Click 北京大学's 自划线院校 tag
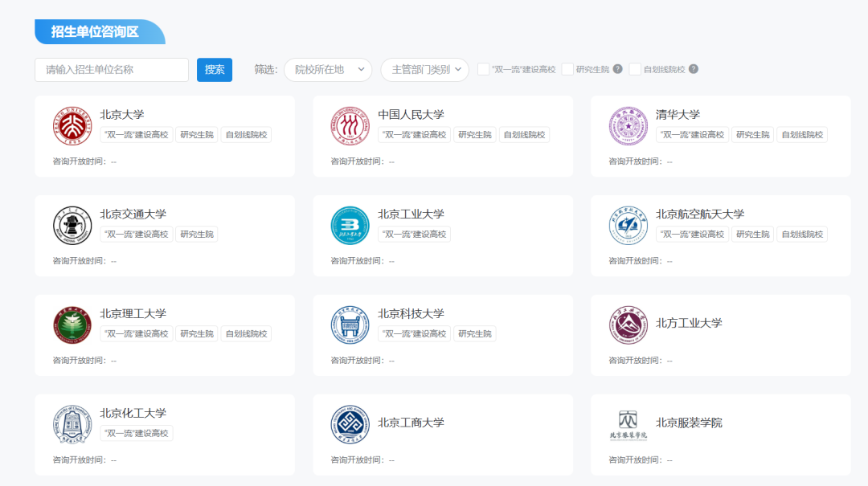 pos(247,134)
